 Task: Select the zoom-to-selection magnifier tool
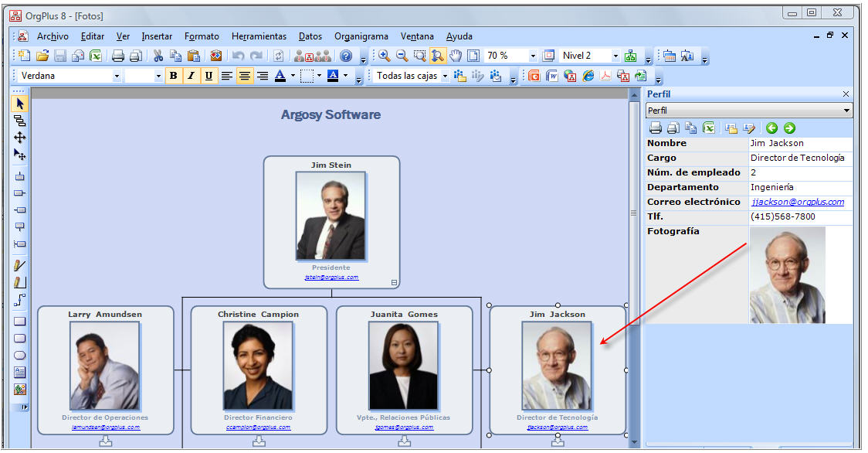(419, 56)
